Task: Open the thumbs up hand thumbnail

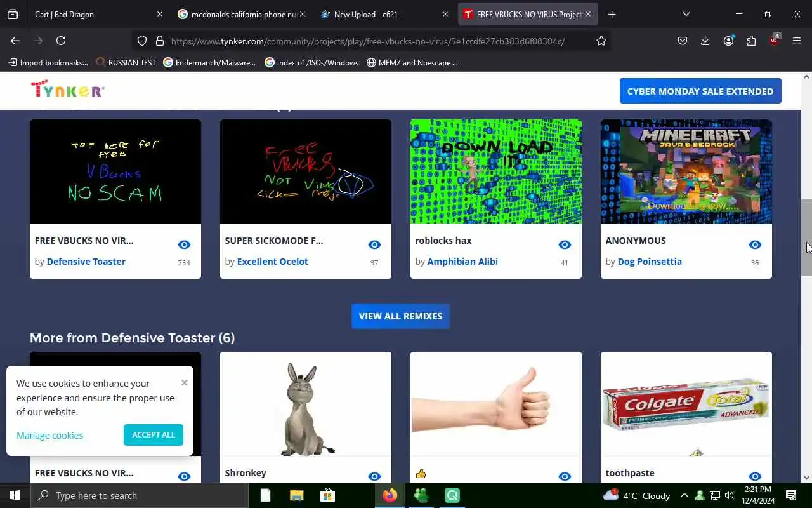Action: [x=496, y=404]
